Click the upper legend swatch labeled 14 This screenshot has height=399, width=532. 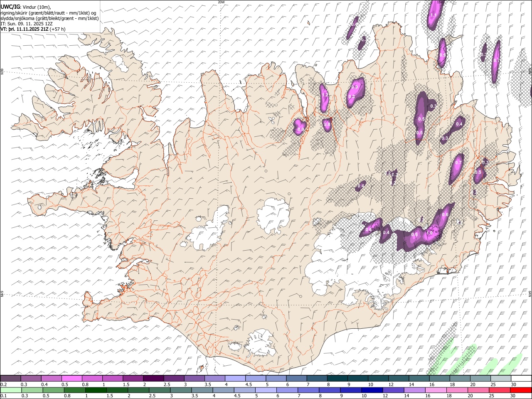point(419,379)
